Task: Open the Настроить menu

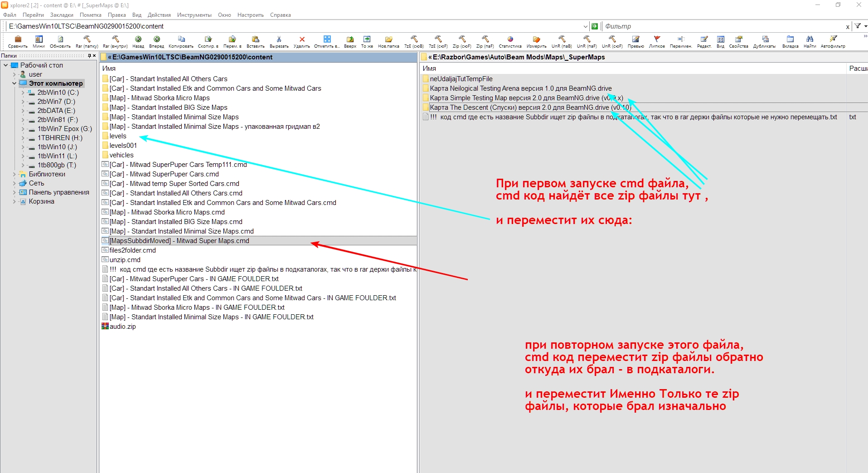Action: point(251,15)
